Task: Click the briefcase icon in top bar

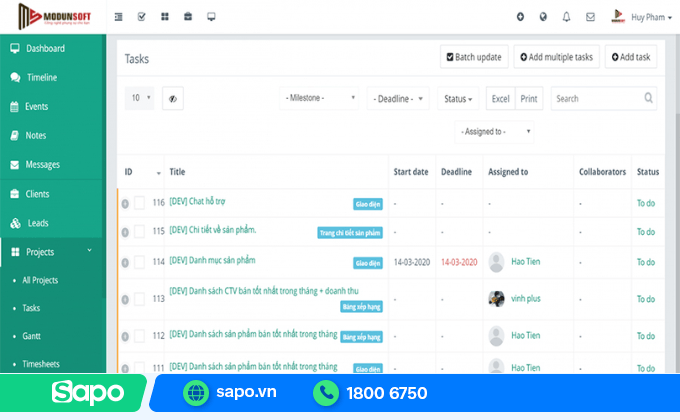Action: click(x=188, y=17)
